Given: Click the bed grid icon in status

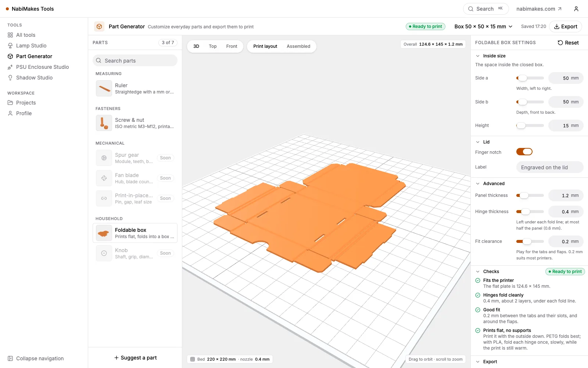Looking at the screenshot, I should (193, 359).
